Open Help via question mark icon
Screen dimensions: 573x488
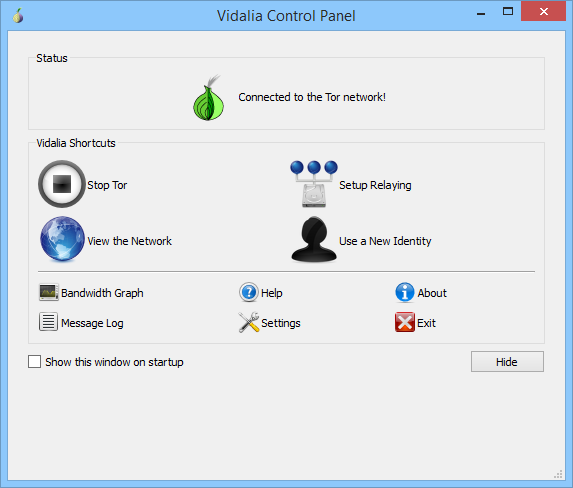pos(249,292)
